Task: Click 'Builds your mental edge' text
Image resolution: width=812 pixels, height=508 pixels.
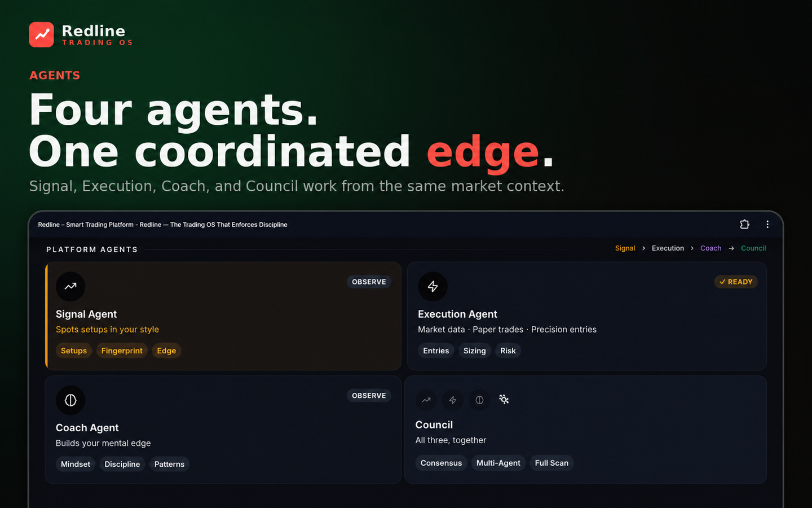Action: coord(103,443)
